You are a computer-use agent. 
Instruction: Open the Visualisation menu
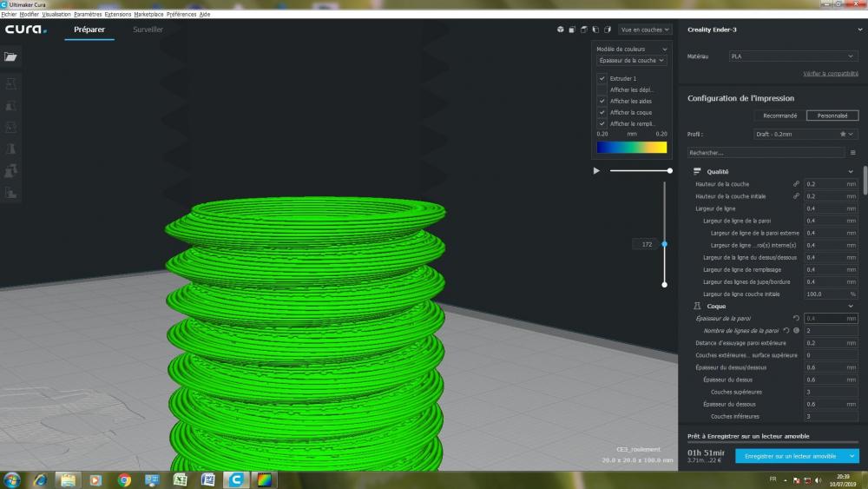56,15
